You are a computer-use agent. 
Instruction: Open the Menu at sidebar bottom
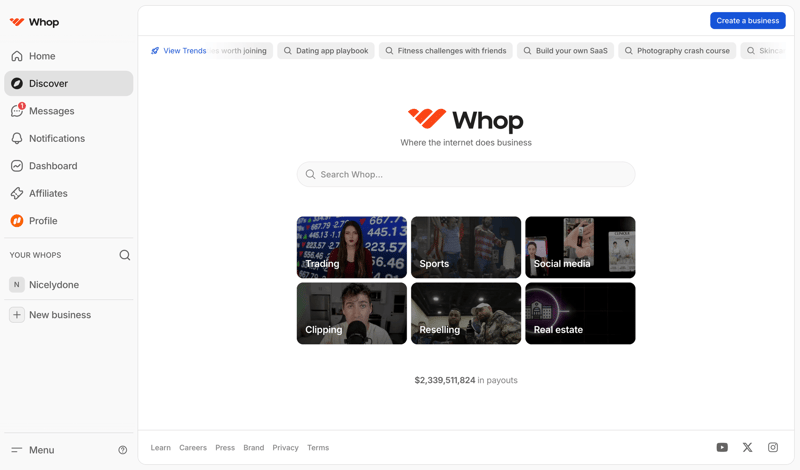(x=33, y=450)
